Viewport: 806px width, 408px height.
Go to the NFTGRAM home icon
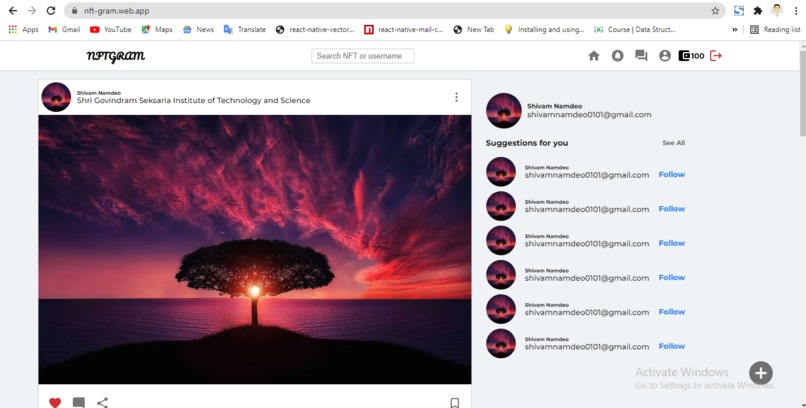point(594,55)
